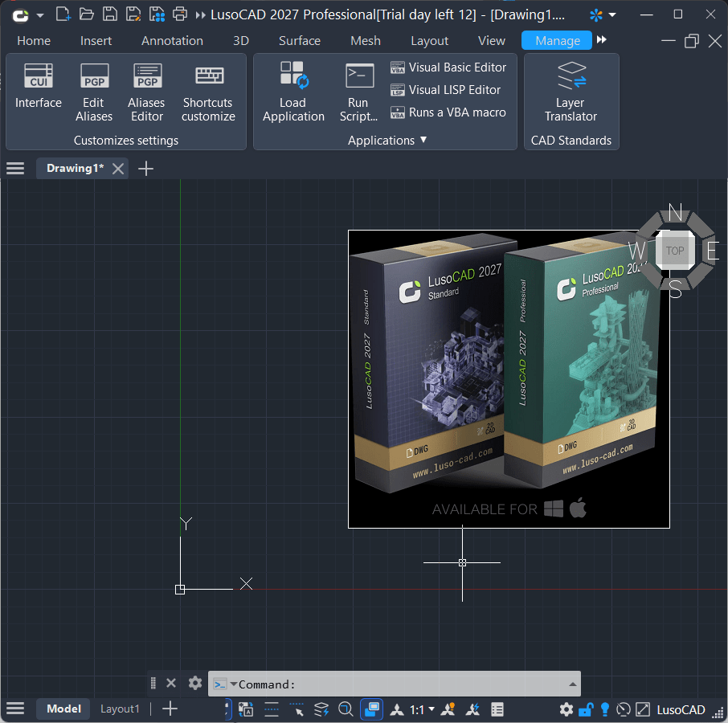Viewport: 728px width, 723px height.
Task: Click the TOP face of the view cube
Action: 675,251
